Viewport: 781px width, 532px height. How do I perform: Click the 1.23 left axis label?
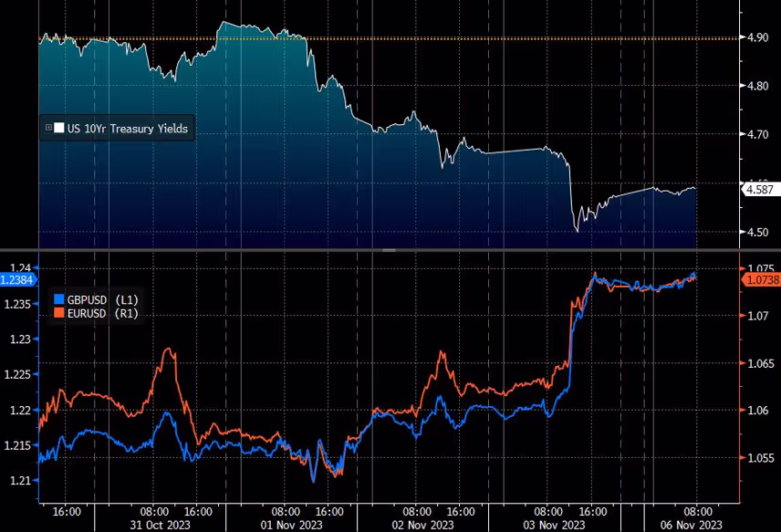[x=20, y=339]
